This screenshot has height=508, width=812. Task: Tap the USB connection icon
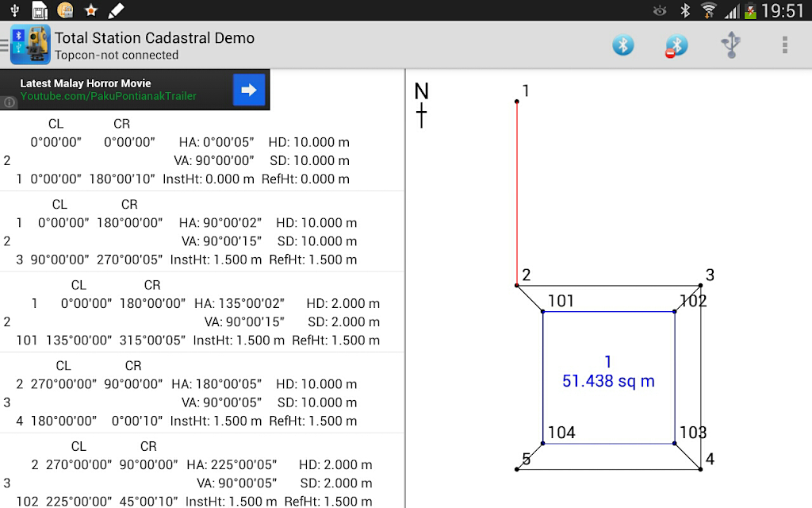(730, 45)
